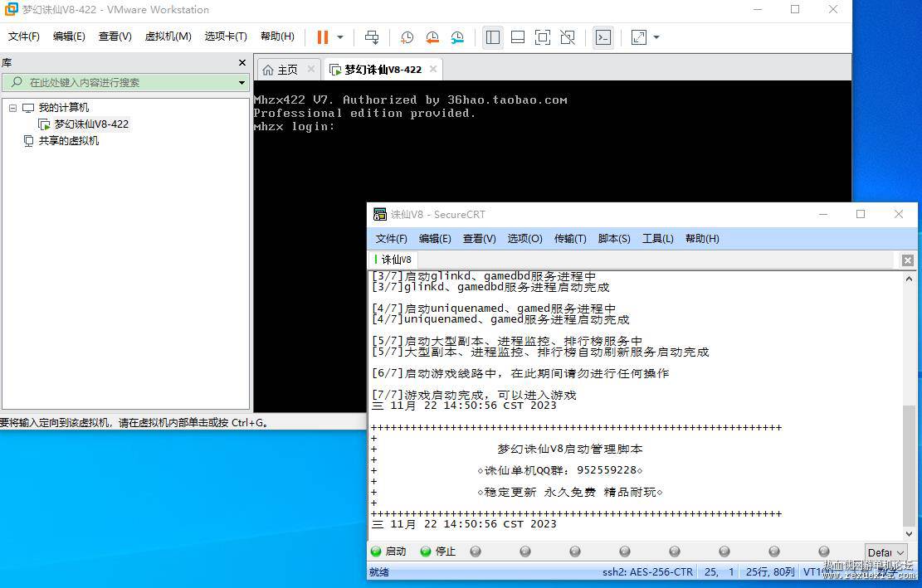Open VMware 查看(V) menu
Viewport: 922px width, 588px height.
point(115,36)
